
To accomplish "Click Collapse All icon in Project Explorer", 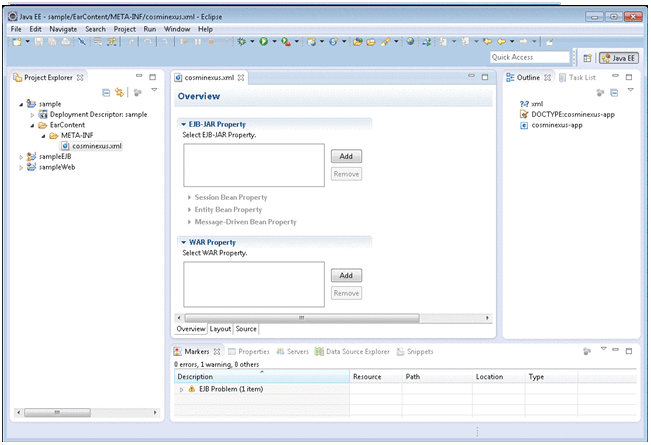I will (x=106, y=92).
